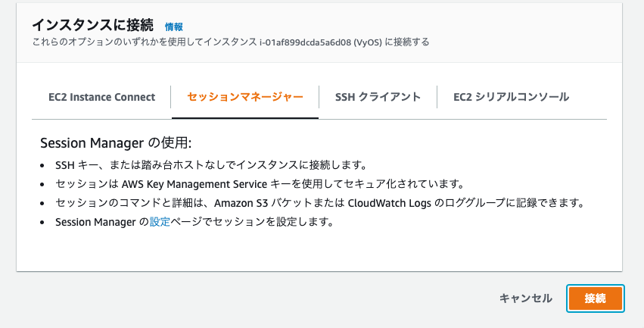Click the Session Manager の使用 heading

coord(117,143)
